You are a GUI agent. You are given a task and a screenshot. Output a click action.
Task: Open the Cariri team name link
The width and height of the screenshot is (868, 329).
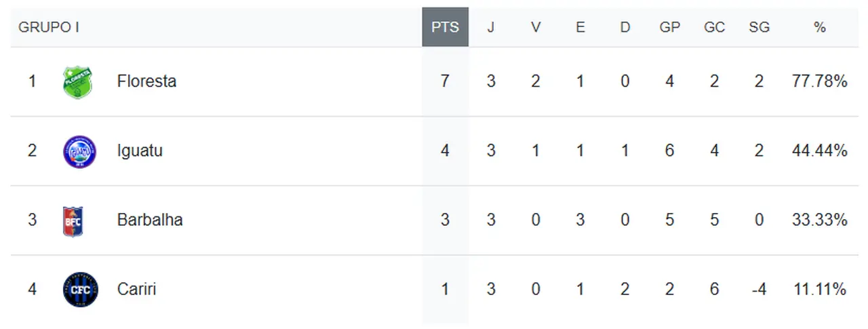point(136,289)
